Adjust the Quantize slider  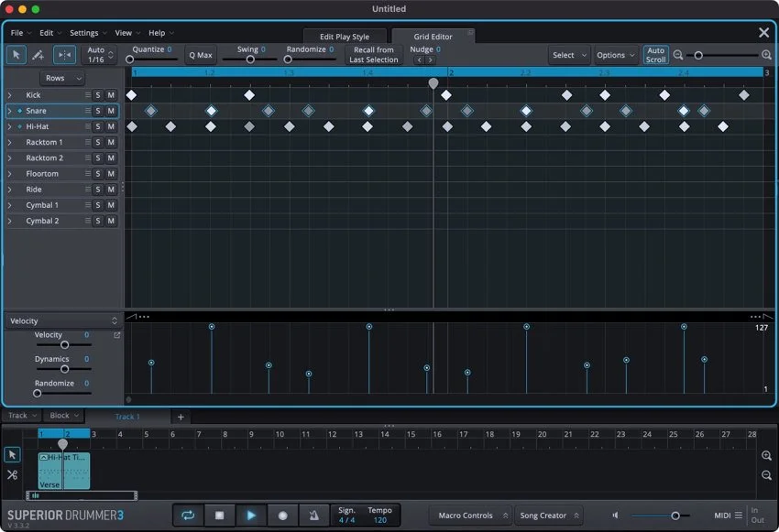coord(129,60)
